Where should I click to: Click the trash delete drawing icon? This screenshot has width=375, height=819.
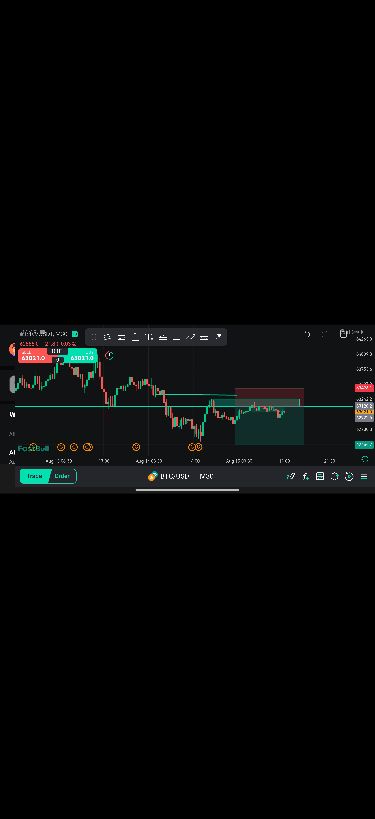pyautogui.click(x=343, y=333)
